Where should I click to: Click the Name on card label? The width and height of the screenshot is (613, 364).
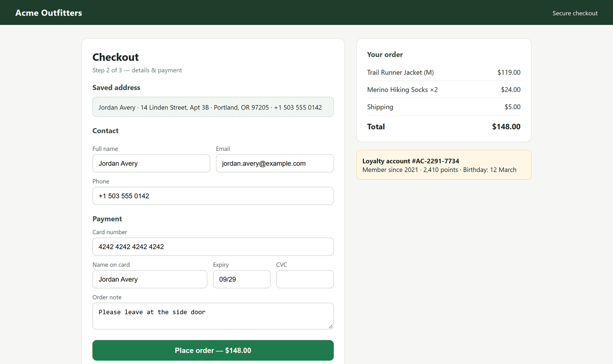(111, 265)
